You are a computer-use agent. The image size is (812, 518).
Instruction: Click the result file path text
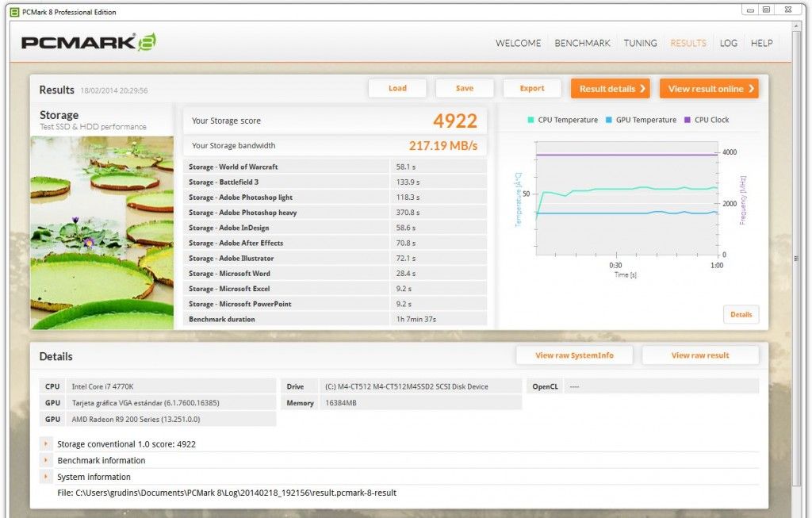pyautogui.click(x=227, y=493)
